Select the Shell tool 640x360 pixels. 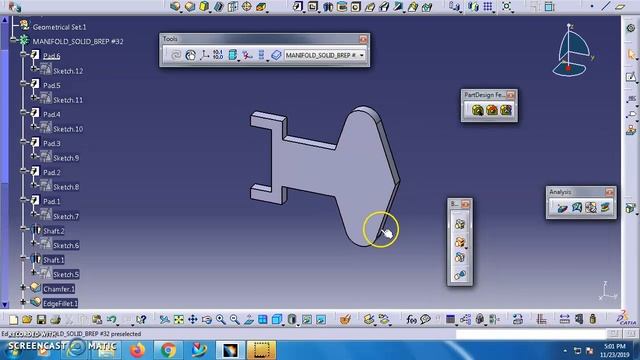pyautogui.click(x=218, y=6)
